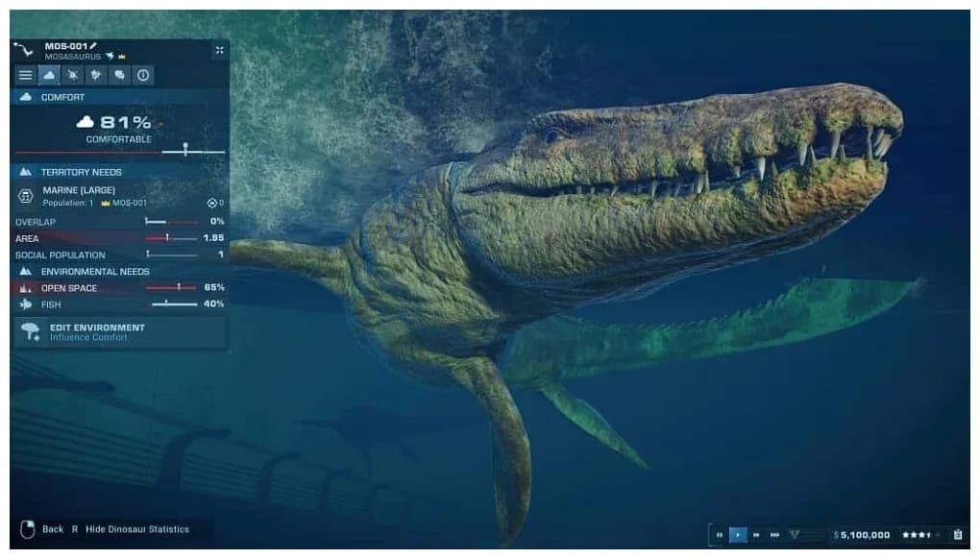Click the Marine (Large) territory icon

pyautogui.click(x=24, y=192)
